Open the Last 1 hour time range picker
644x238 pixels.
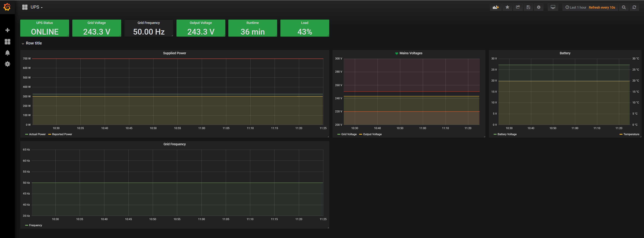tap(576, 7)
